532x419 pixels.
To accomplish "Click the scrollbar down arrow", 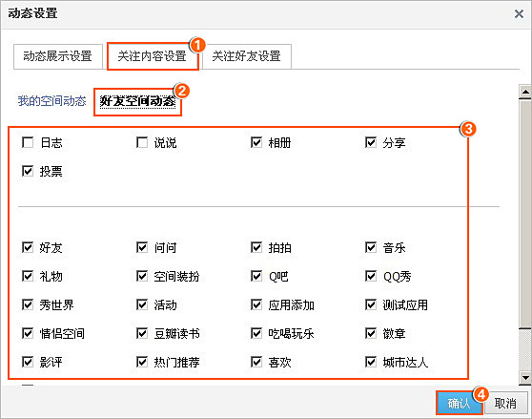I will coord(525,378).
